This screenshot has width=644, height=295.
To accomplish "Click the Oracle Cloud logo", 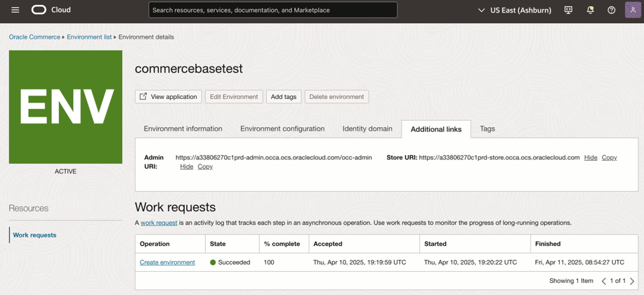I will pyautogui.click(x=51, y=10).
